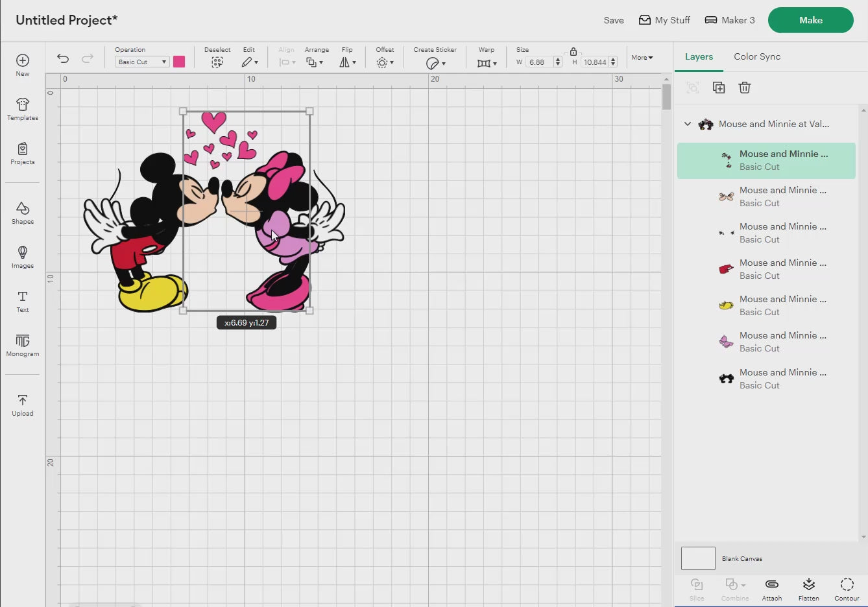The image size is (868, 607).
Task: Click the Duplicate layer icon
Action: 719,88
